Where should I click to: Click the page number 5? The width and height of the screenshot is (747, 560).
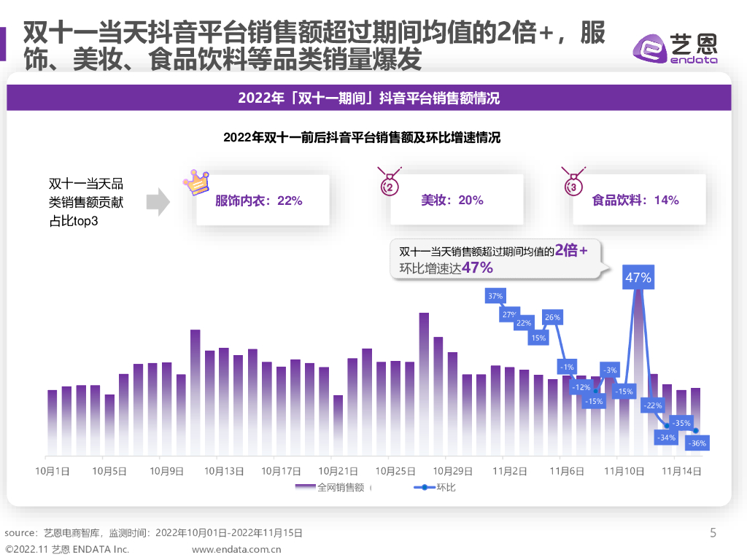pyautogui.click(x=713, y=532)
